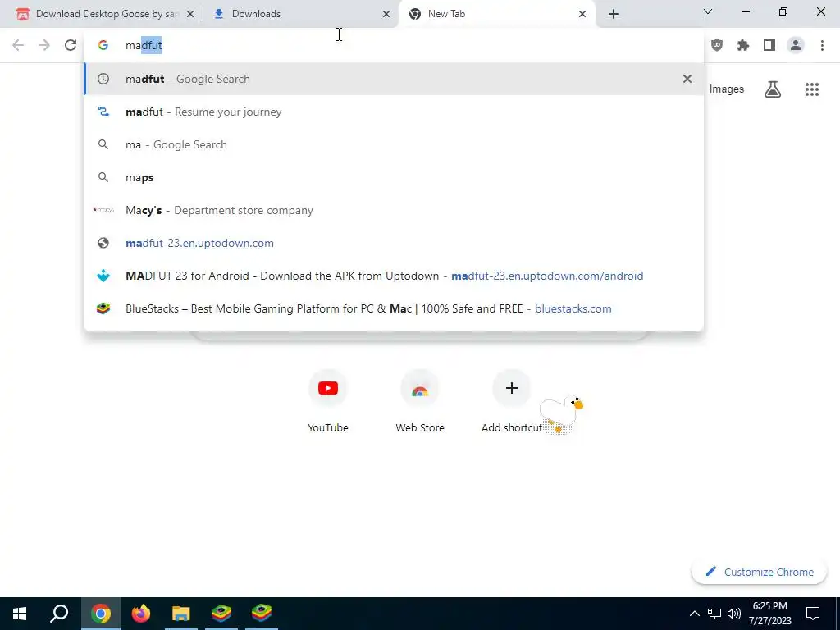The image size is (840, 630).
Task: Choose Macy's Department store suggestion
Action: (394, 210)
